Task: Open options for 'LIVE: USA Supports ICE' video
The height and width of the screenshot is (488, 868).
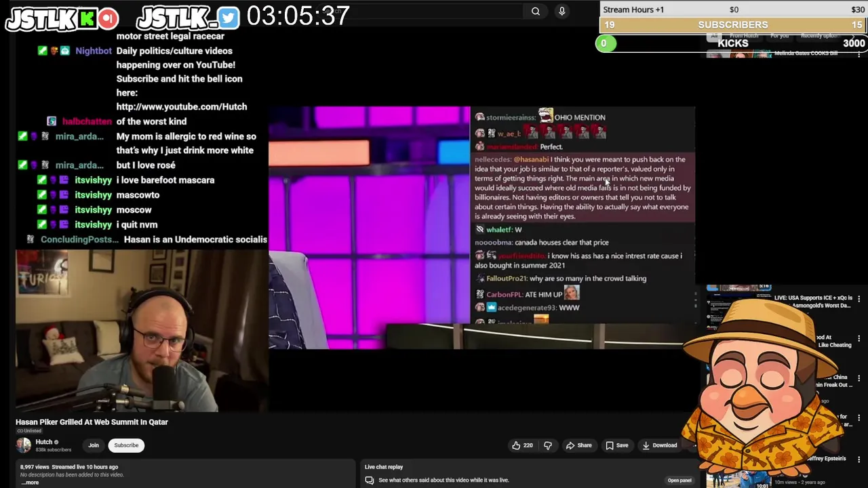Action: tap(859, 298)
